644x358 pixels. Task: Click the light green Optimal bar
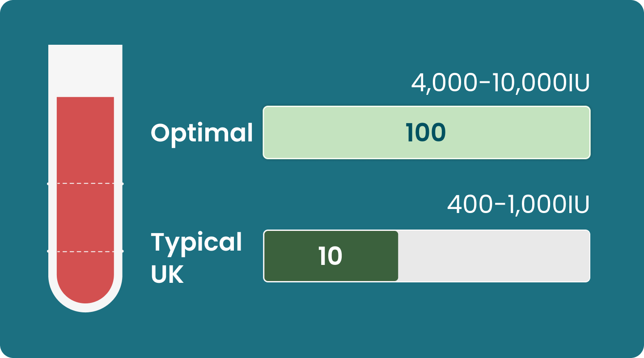514,132
